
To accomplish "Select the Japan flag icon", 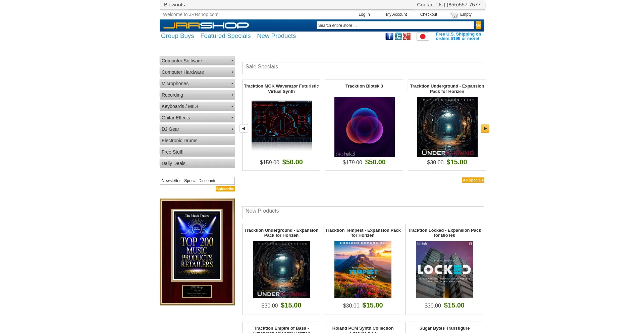I will point(423,37).
